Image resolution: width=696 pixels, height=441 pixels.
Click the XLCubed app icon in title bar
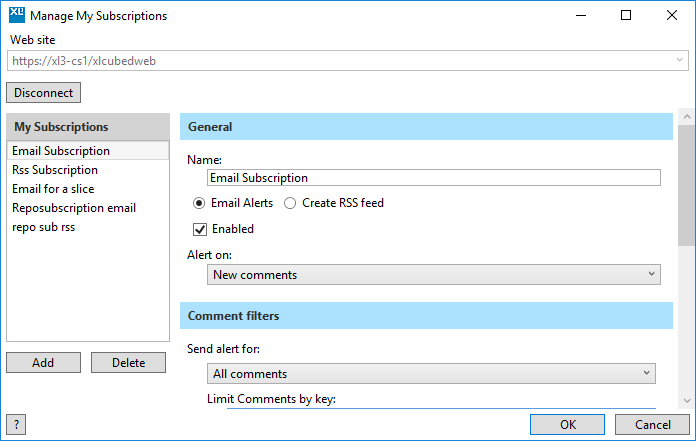click(17, 15)
